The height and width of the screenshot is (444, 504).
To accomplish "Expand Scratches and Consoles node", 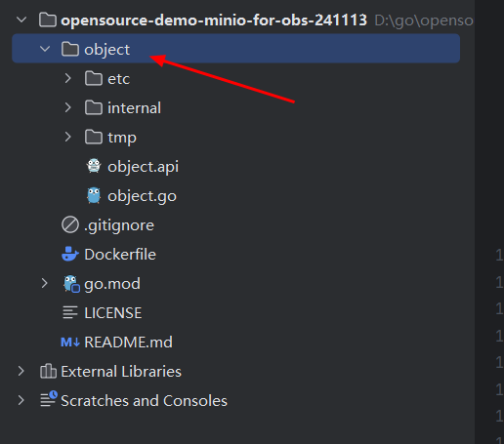I will pyautogui.click(x=21, y=400).
